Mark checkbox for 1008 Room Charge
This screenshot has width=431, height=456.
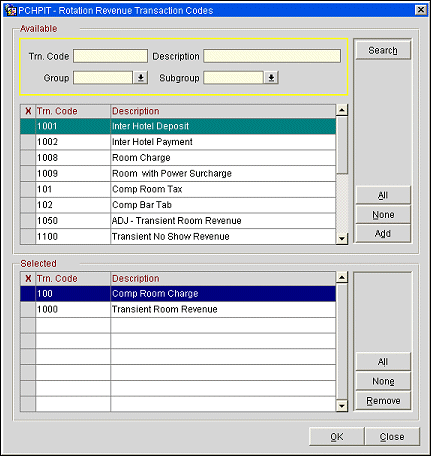pyautogui.click(x=28, y=158)
